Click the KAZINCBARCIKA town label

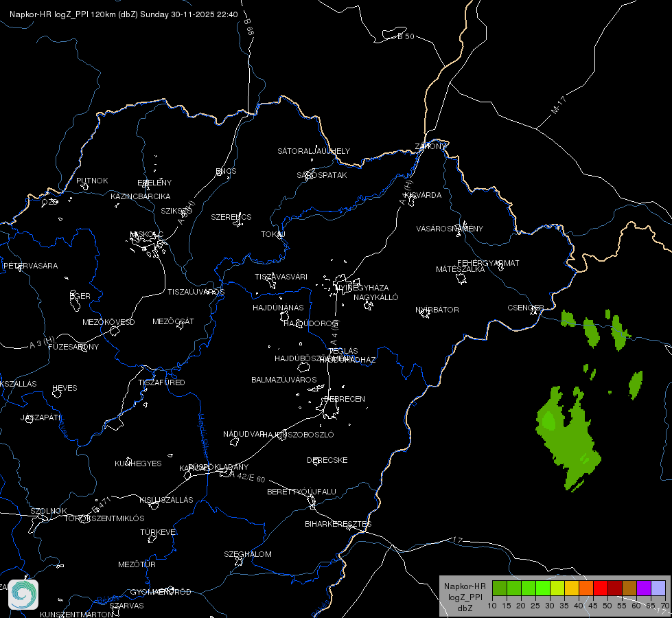141,196
